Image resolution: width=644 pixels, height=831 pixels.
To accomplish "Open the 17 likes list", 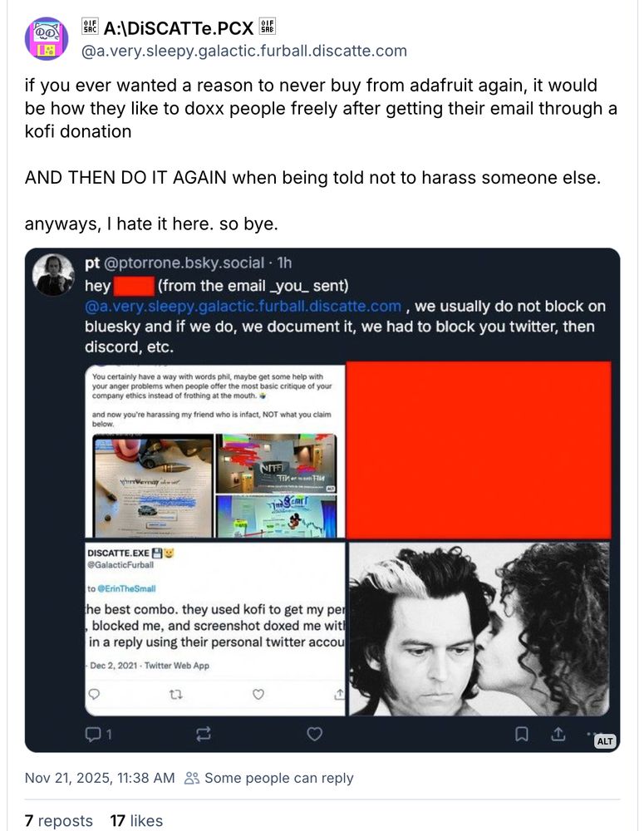I will [x=136, y=820].
